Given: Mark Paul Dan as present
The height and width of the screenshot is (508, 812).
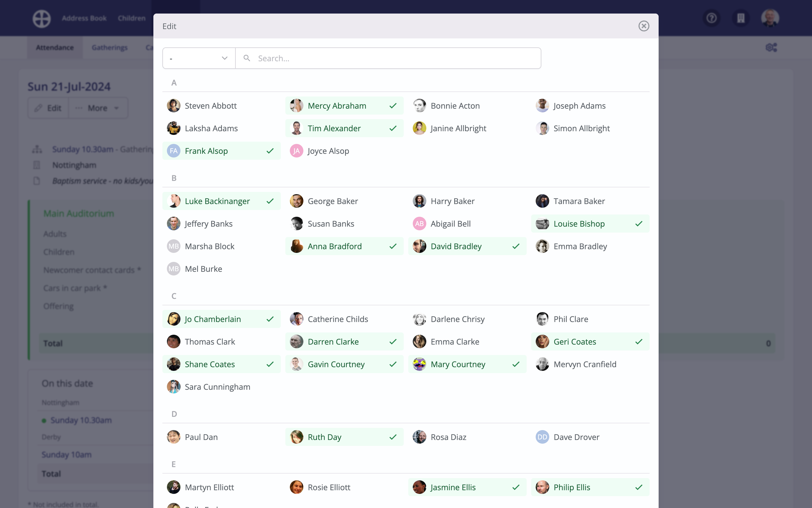Looking at the screenshot, I should pyautogui.click(x=221, y=437).
